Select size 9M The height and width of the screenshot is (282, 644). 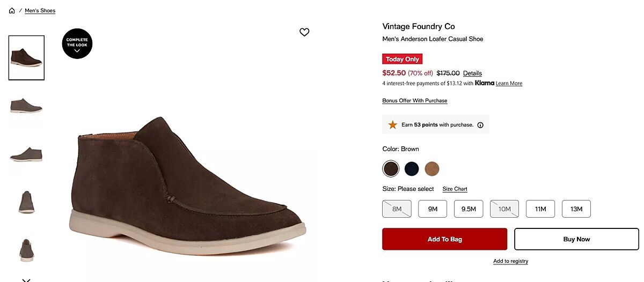click(433, 209)
